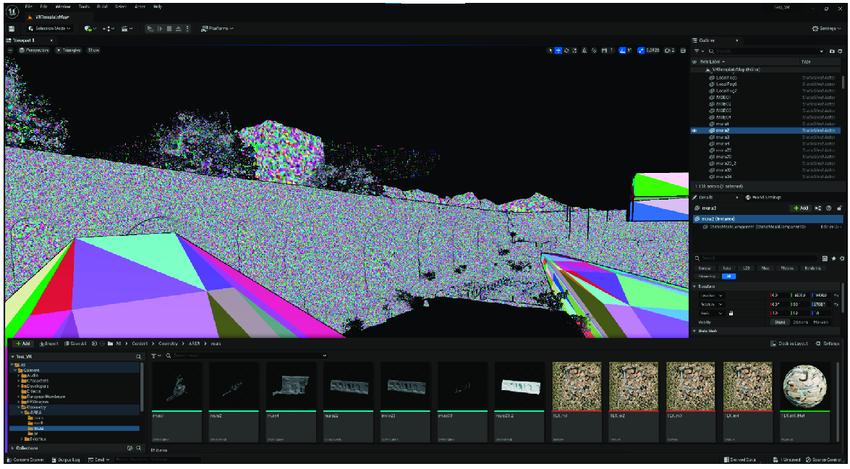Set Mobility to Movable
This screenshot has height=469, width=850.
pyautogui.click(x=821, y=322)
